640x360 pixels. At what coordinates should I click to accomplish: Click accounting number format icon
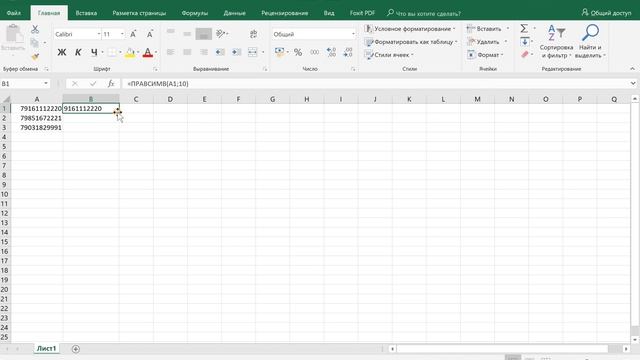[280, 52]
